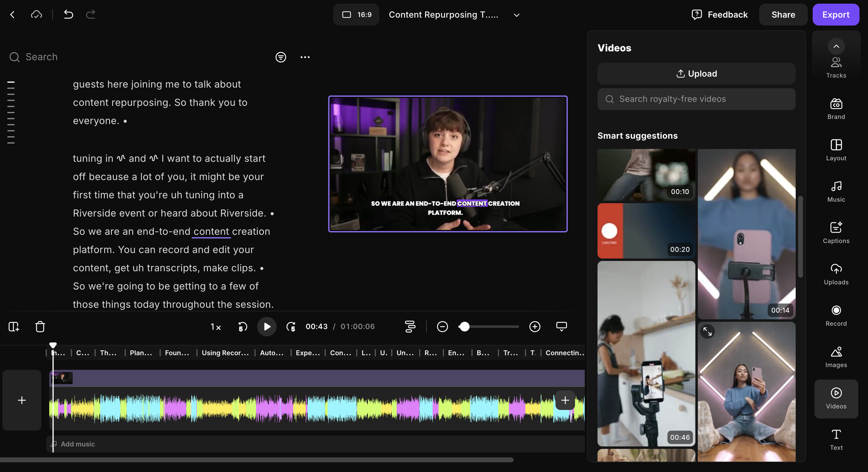Open the Brand panel
Screen dimensions: 868x472
[x=836, y=109]
